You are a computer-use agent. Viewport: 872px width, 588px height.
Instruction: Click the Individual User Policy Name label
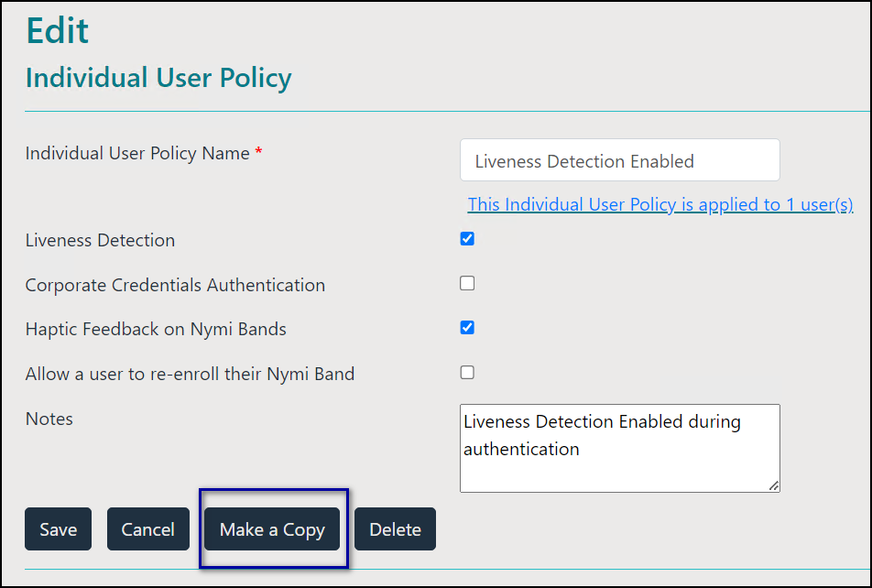pyautogui.click(x=137, y=154)
